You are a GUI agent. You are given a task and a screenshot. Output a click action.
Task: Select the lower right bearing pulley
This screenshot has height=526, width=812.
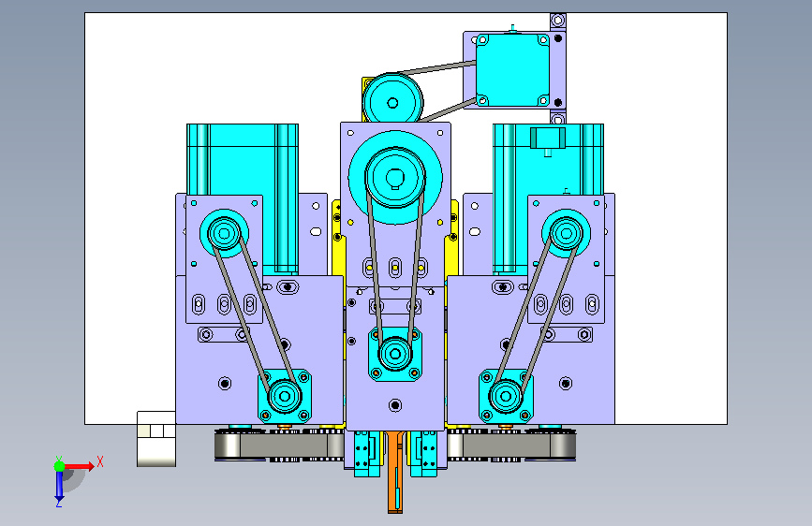(506, 397)
